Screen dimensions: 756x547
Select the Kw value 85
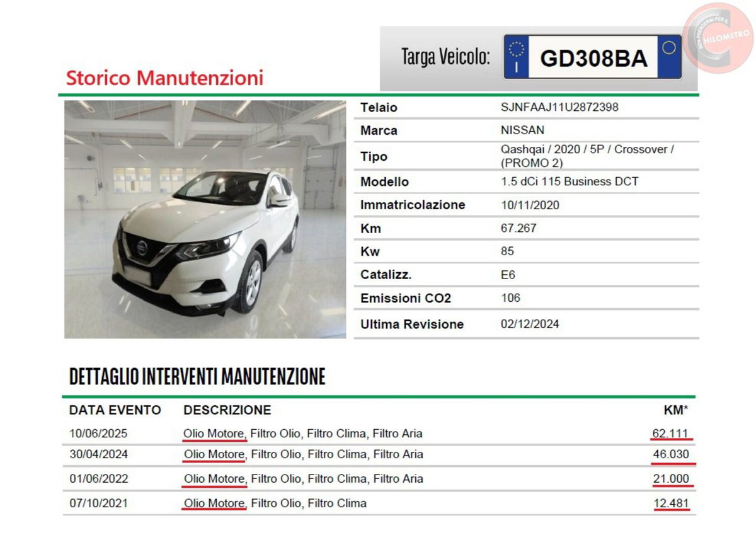(x=507, y=251)
